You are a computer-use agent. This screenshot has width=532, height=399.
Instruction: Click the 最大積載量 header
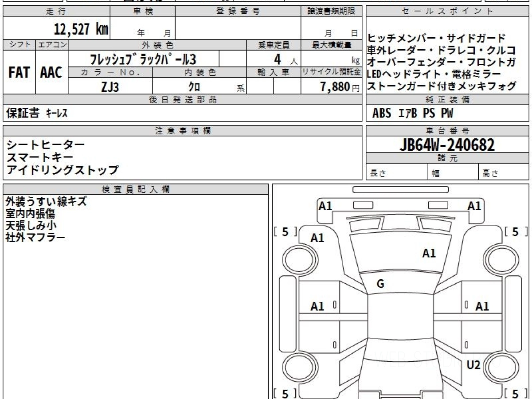tap(332, 45)
